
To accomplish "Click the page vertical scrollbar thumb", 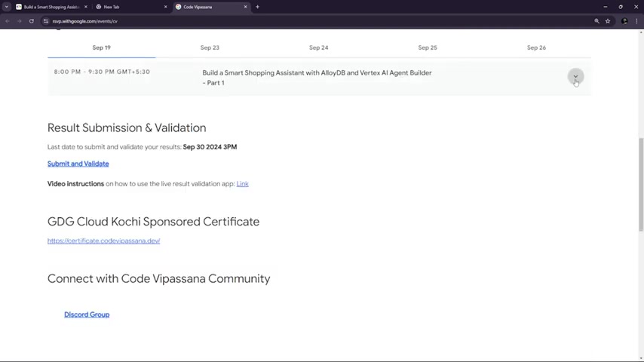I will pos(641,185).
